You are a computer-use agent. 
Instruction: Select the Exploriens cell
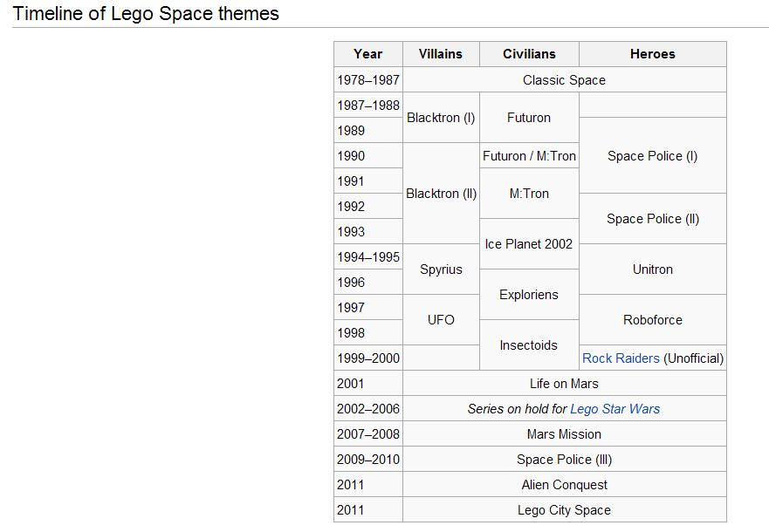[529, 295]
